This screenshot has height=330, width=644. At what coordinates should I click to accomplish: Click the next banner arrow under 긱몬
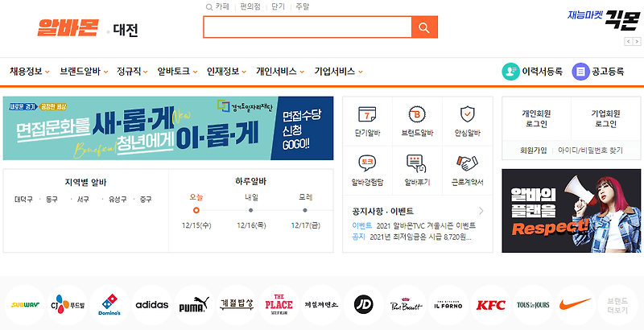coord(637,41)
